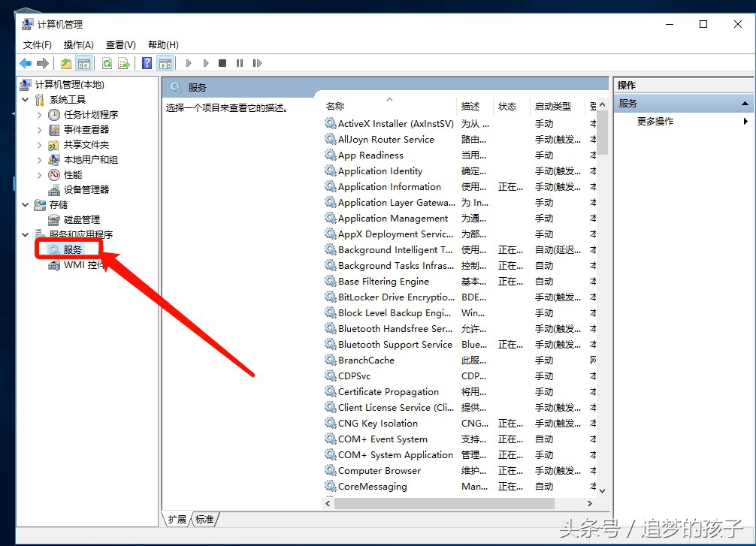This screenshot has width=756, height=546.
Task: Click the gear icon of ActiveX Installer service
Action: point(330,123)
